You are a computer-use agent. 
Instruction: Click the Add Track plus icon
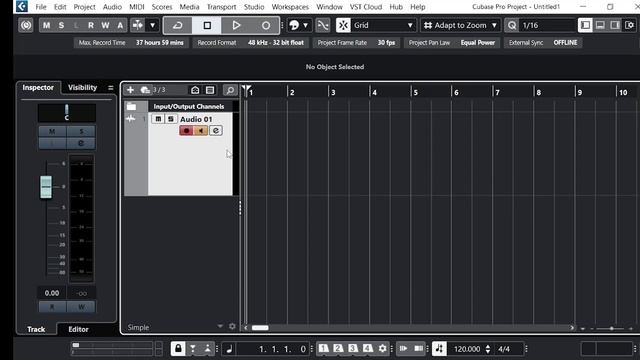click(x=130, y=90)
